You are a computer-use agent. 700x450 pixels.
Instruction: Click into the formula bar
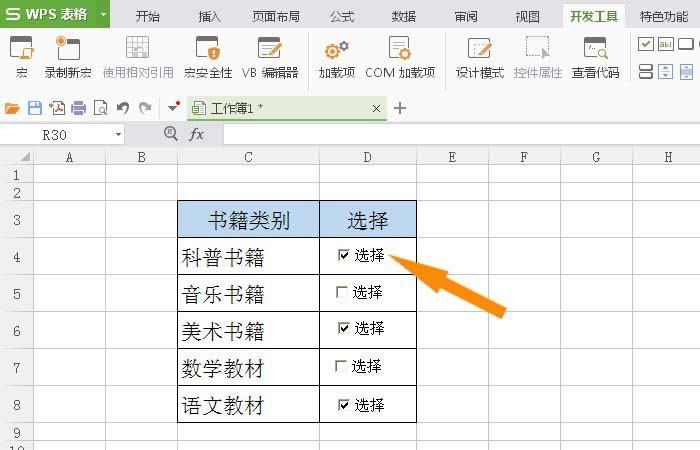pos(461,134)
